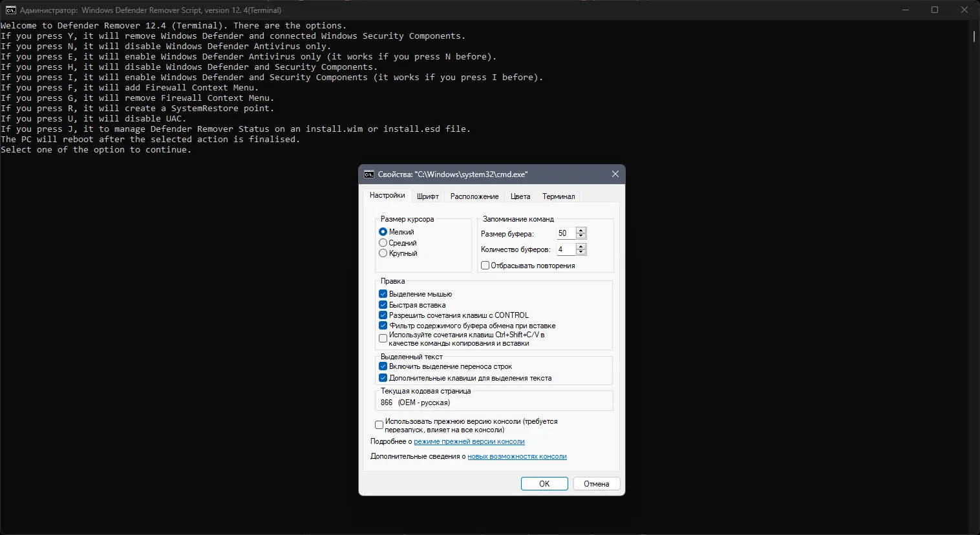This screenshot has width=980, height=535.
Task: Check Использовать прежнюю версию консоли
Action: 466,425
